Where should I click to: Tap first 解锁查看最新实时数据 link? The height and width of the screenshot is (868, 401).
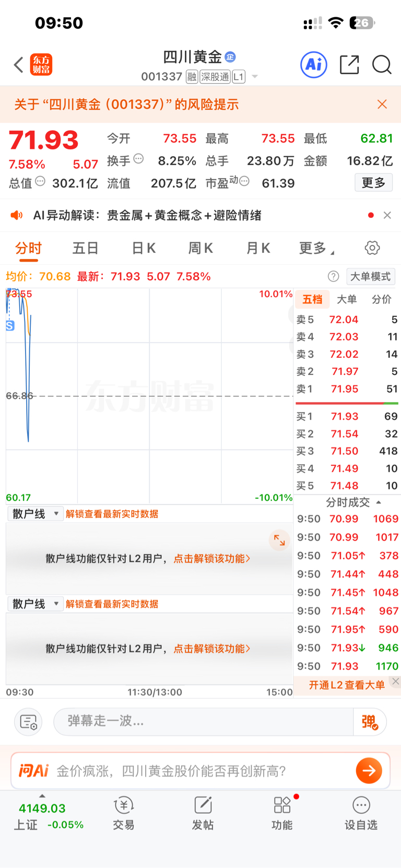[112, 514]
